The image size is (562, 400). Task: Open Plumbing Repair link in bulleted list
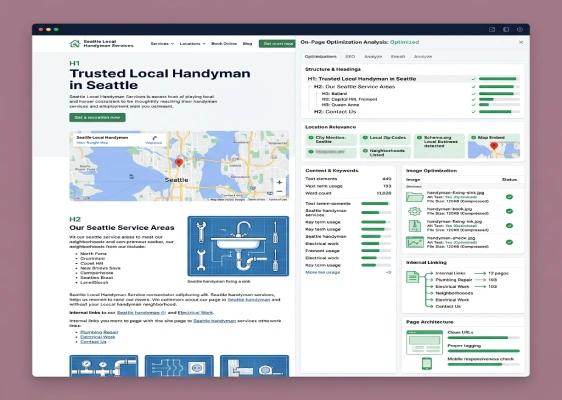(x=99, y=332)
